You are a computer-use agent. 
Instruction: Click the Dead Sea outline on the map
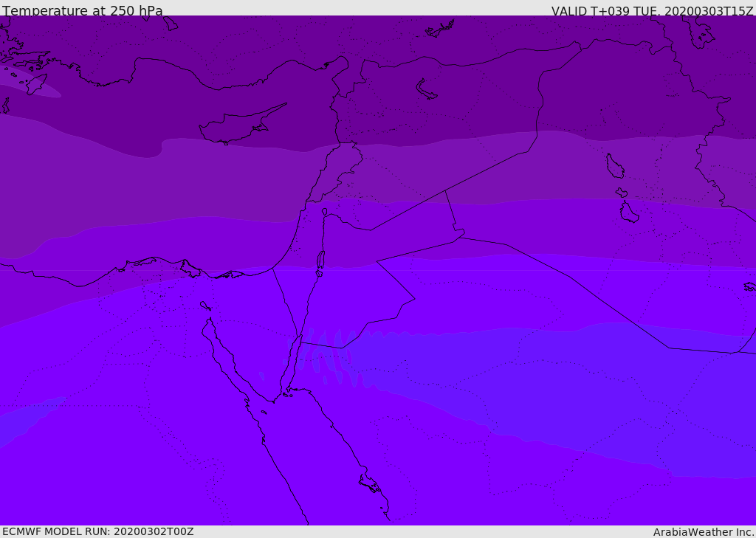click(x=320, y=261)
